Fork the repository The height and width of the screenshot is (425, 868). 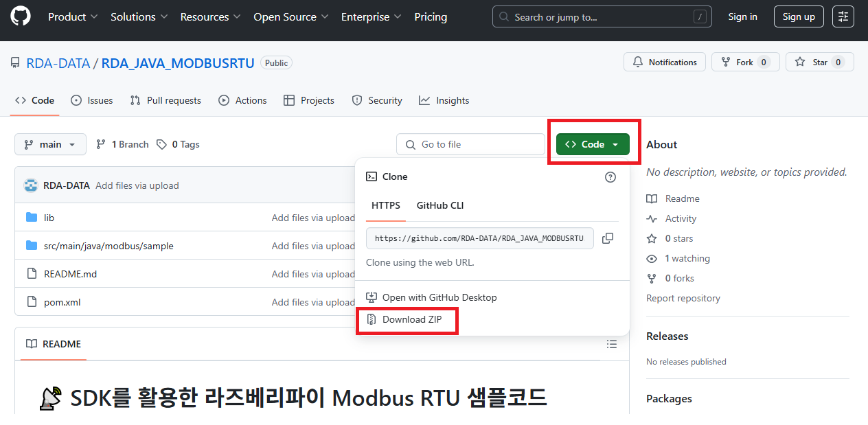pos(745,62)
